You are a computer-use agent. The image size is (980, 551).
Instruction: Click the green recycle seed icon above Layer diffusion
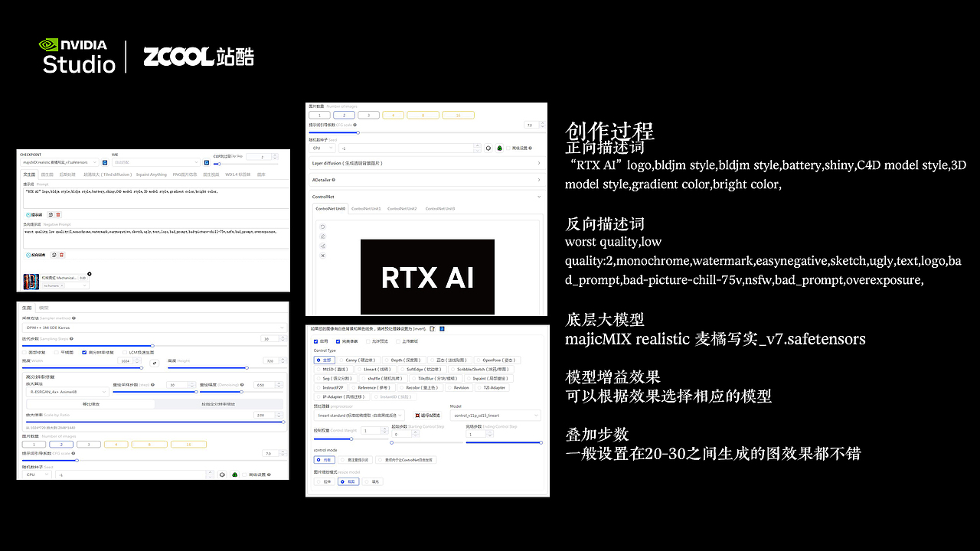tap(499, 148)
